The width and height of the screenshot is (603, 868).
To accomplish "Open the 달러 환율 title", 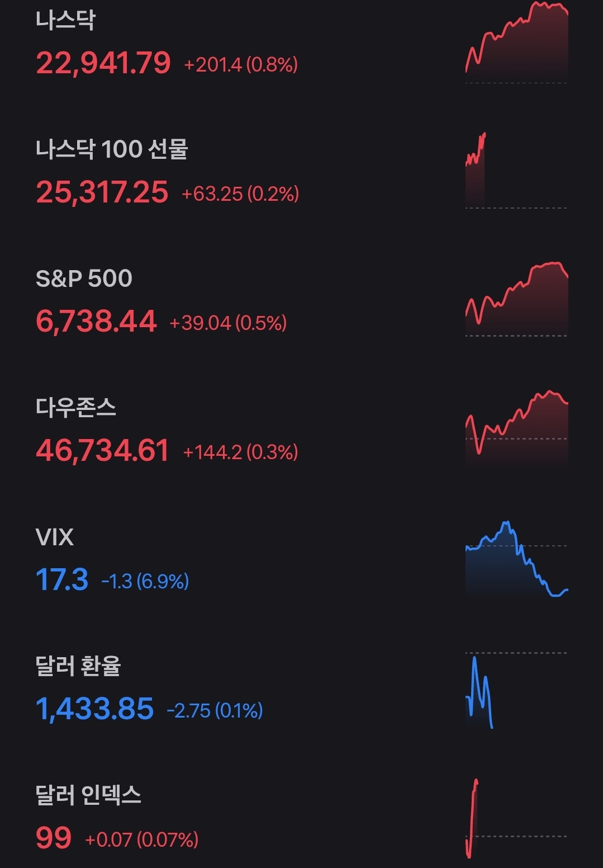I will coord(78,666).
